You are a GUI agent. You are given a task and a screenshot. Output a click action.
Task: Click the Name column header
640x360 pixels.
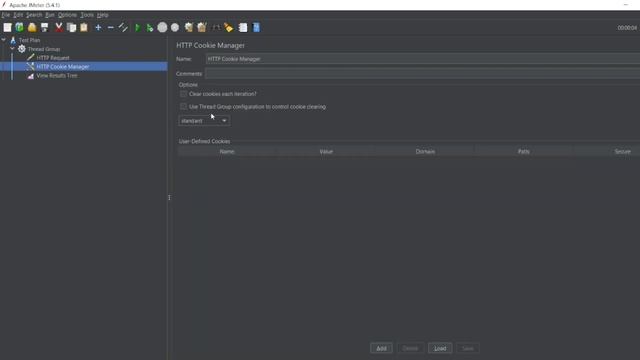[227, 151]
